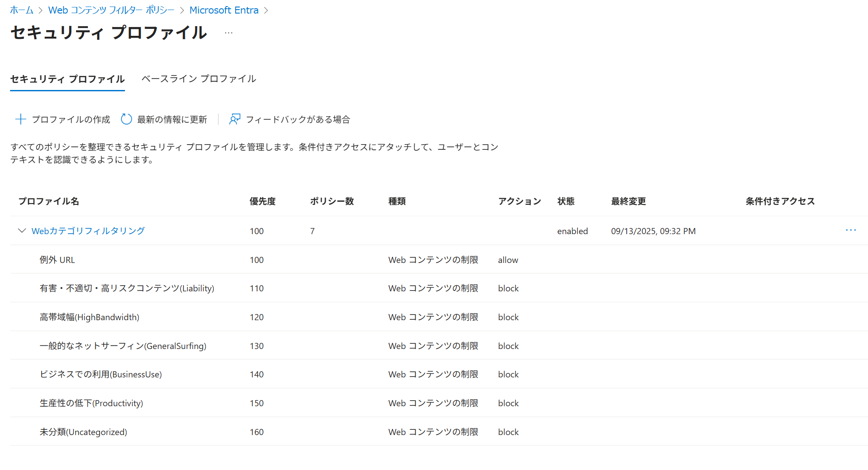Collapse the Webカテゴリフィルタリング profile row
Image resolution: width=868 pixels, height=470 pixels.
tap(22, 230)
